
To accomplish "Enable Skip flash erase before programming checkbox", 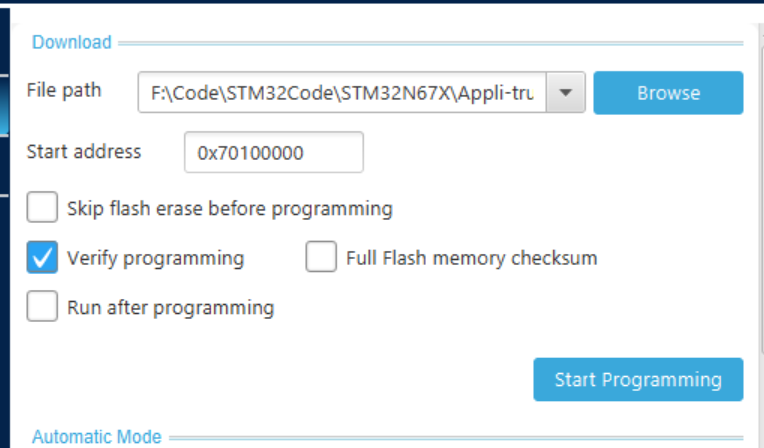I will pyautogui.click(x=42, y=209).
